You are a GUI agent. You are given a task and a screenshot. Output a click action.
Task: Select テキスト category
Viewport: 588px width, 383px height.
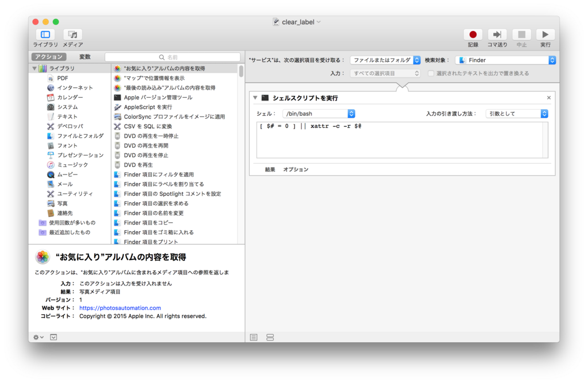(x=67, y=117)
